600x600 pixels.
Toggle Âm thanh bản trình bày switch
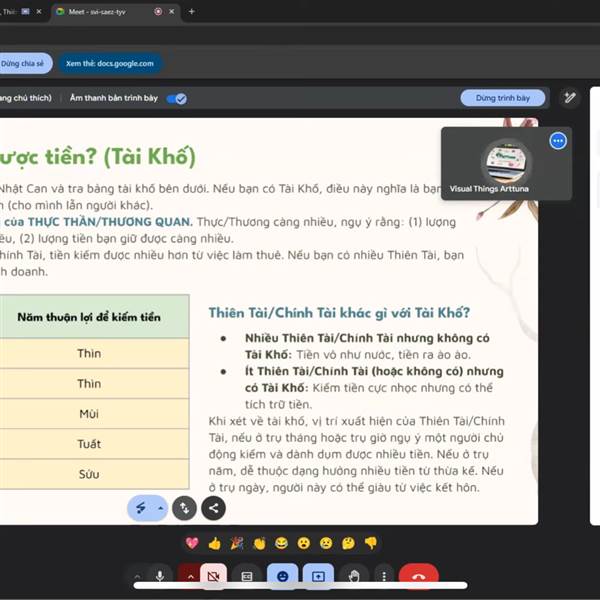point(177,99)
